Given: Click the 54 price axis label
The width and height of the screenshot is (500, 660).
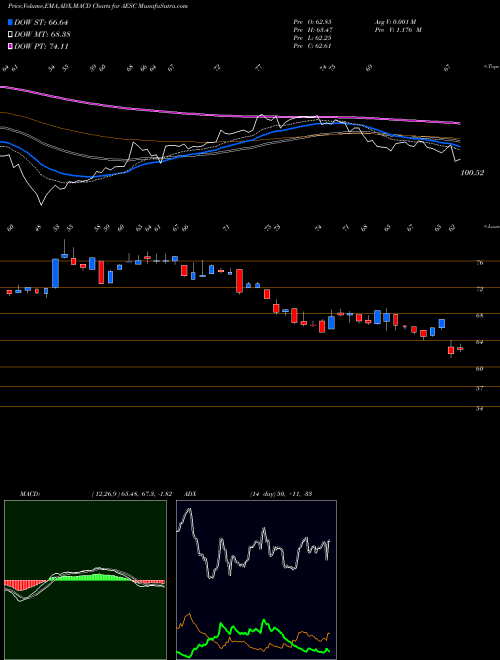Looking at the screenshot, I should tap(479, 408).
